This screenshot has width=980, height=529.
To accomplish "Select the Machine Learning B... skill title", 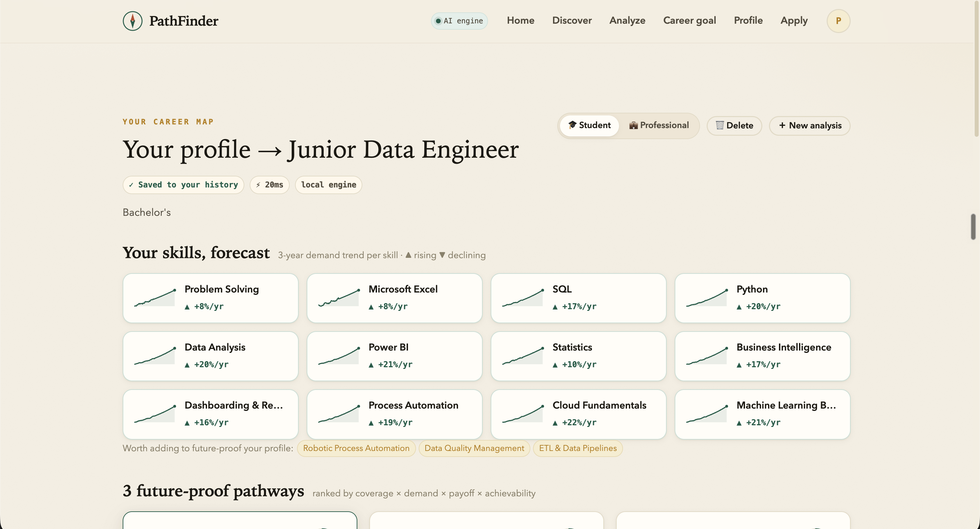I will (x=786, y=405).
